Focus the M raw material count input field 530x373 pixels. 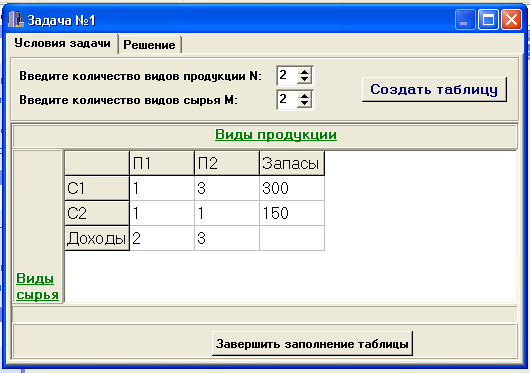point(287,99)
